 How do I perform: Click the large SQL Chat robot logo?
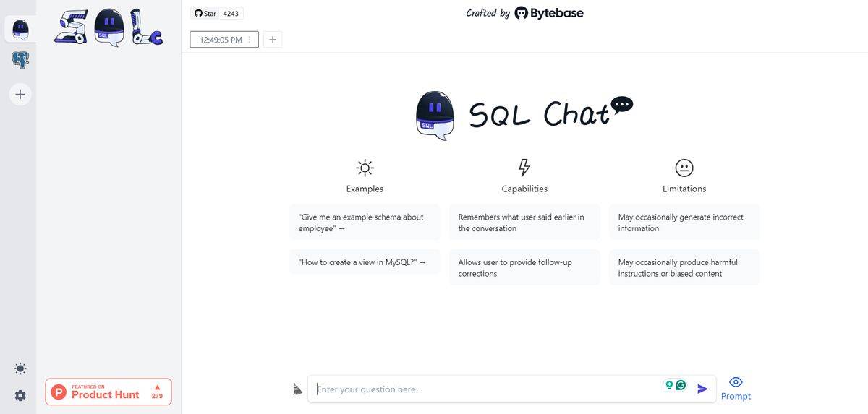tap(435, 116)
